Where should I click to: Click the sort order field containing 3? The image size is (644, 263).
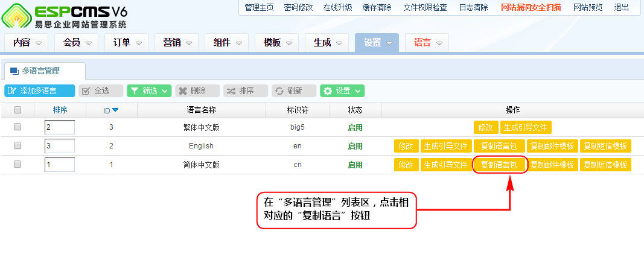pos(60,145)
